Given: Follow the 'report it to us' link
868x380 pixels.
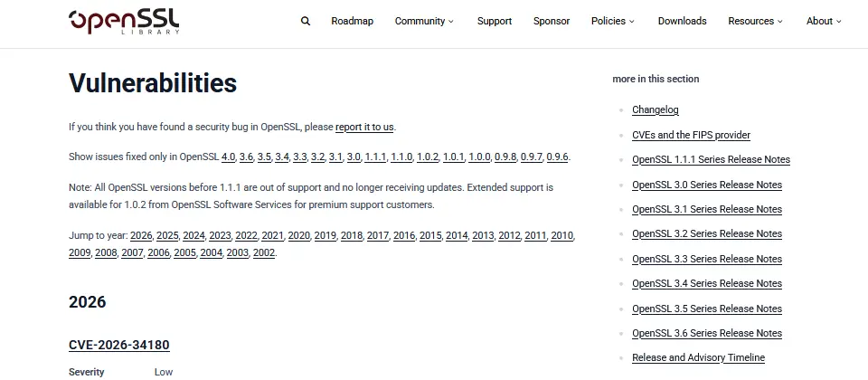Looking at the screenshot, I should coord(364,127).
